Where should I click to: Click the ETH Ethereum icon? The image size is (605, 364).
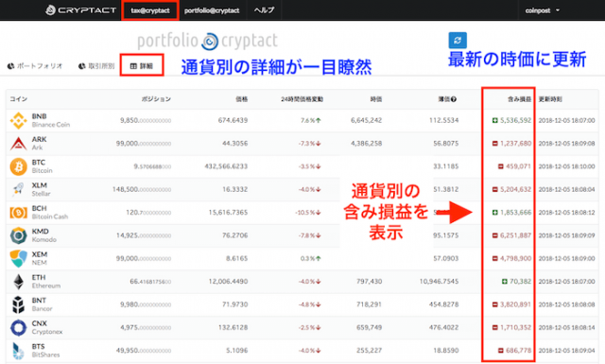pos(18,282)
